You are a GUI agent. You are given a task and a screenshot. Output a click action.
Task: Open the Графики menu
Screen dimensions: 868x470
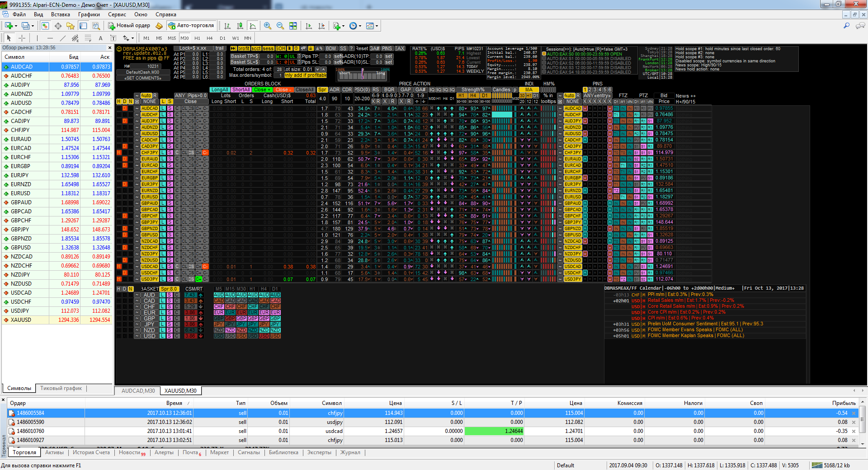pos(89,14)
